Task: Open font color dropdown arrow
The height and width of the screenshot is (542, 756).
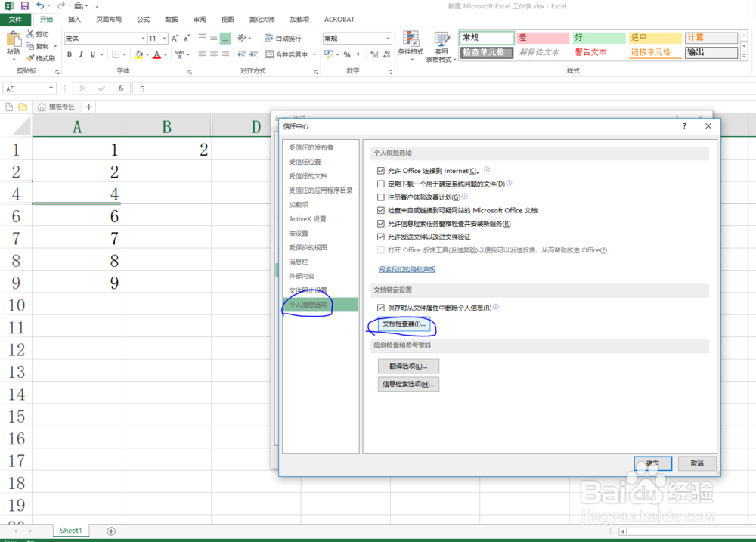Action: (166, 54)
